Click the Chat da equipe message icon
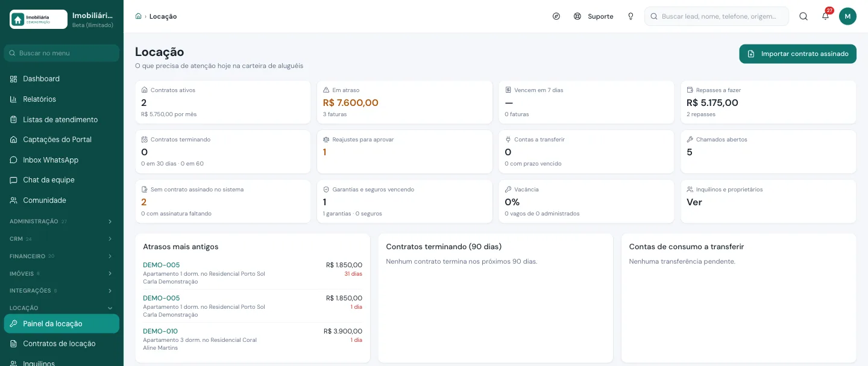This screenshot has width=868, height=366. [x=13, y=180]
